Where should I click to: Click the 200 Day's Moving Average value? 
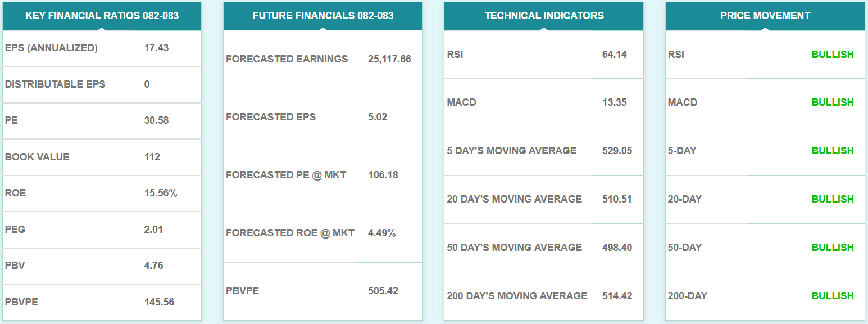pyautogui.click(x=616, y=296)
